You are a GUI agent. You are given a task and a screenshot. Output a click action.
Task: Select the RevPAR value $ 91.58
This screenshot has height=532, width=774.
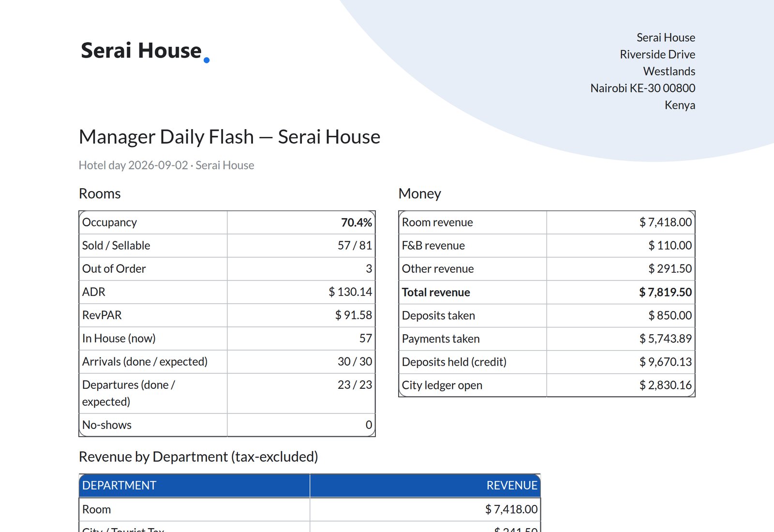pyautogui.click(x=354, y=315)
